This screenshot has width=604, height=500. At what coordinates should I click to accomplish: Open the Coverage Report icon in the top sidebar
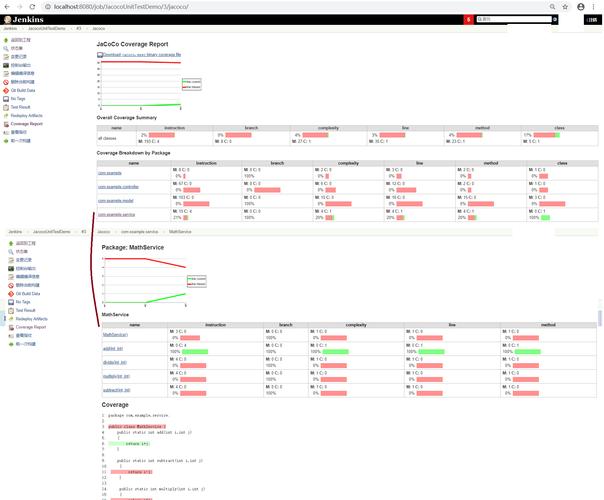pos(6,124)
